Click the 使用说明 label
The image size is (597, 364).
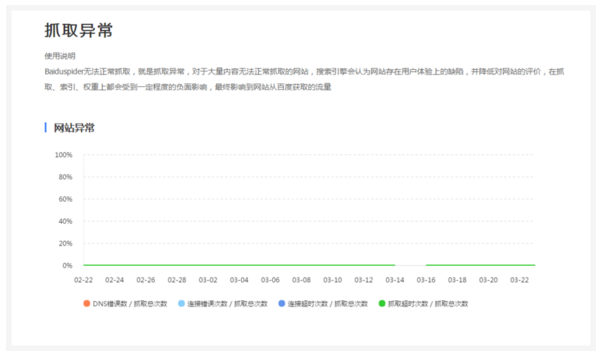pyautogui.click(x=60, y=56)
